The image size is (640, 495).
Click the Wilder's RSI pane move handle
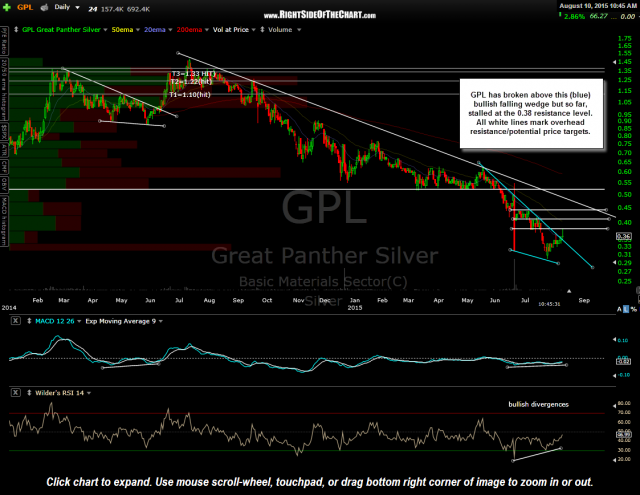(29, 393)
